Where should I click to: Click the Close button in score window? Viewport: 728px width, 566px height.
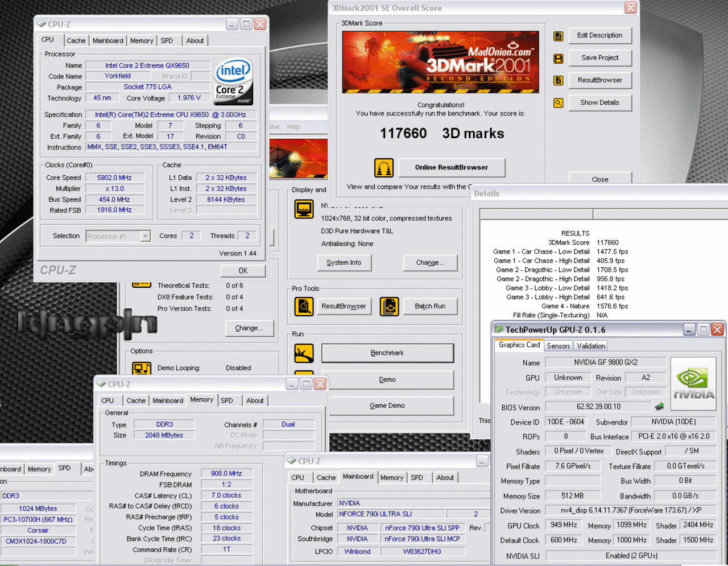click(599, 179)
